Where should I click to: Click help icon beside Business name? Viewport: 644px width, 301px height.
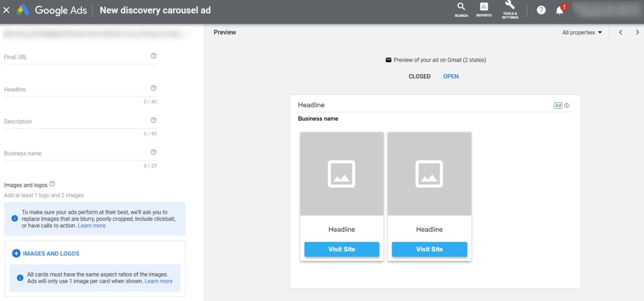click(x=153, y=152)
